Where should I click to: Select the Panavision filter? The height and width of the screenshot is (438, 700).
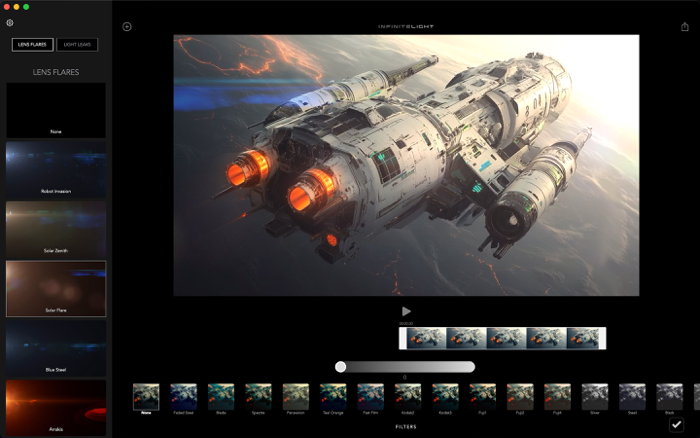pyautogui.click(x=296, y=396)
